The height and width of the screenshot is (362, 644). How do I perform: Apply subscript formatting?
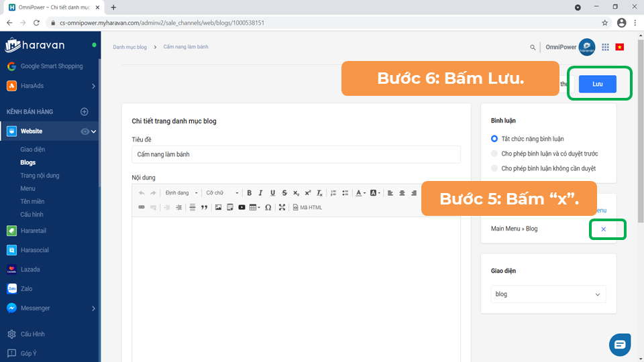(x=296, y=193)
